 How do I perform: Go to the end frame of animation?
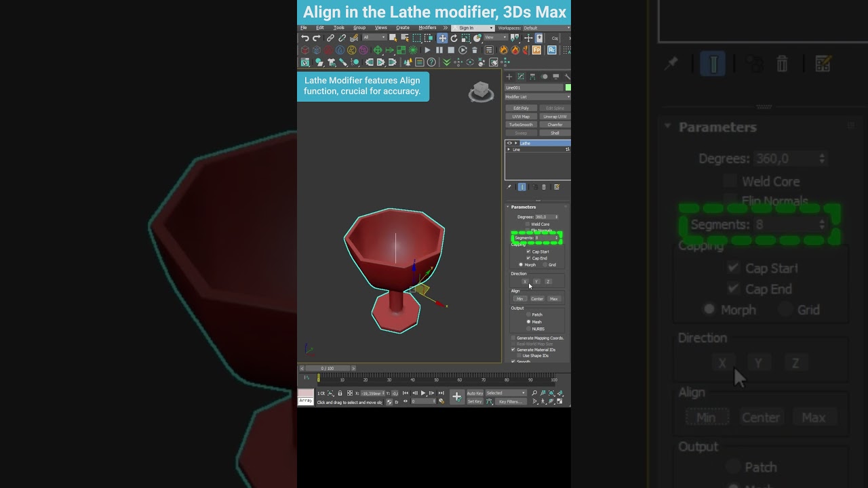click(441, 393)
